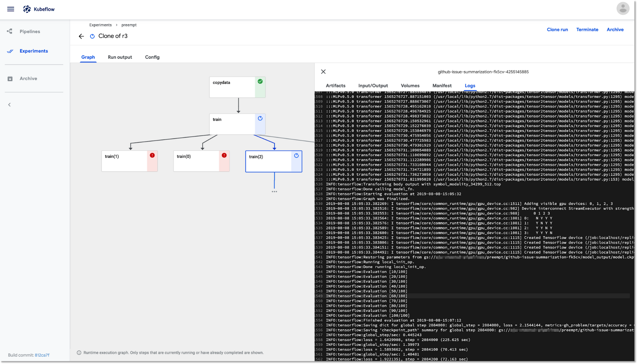Image resolution: width=637 pixels, height=364 pixels.
Task: Click the Experiments sidebar icon
Action: pyautogui.click(x=10, y=51)
